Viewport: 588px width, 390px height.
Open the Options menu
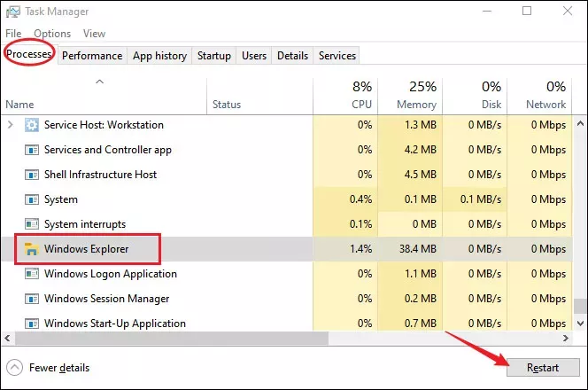point(52,34)
